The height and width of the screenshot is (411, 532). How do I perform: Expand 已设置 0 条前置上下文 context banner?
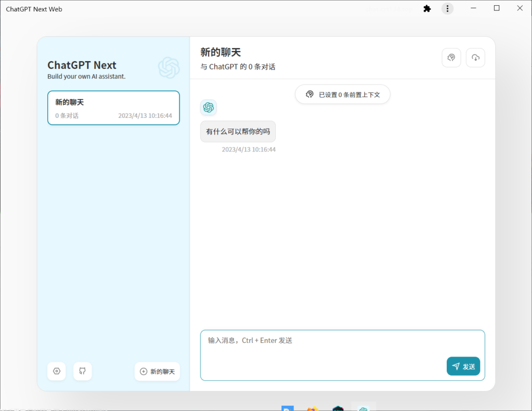click(x=342, y=94)
